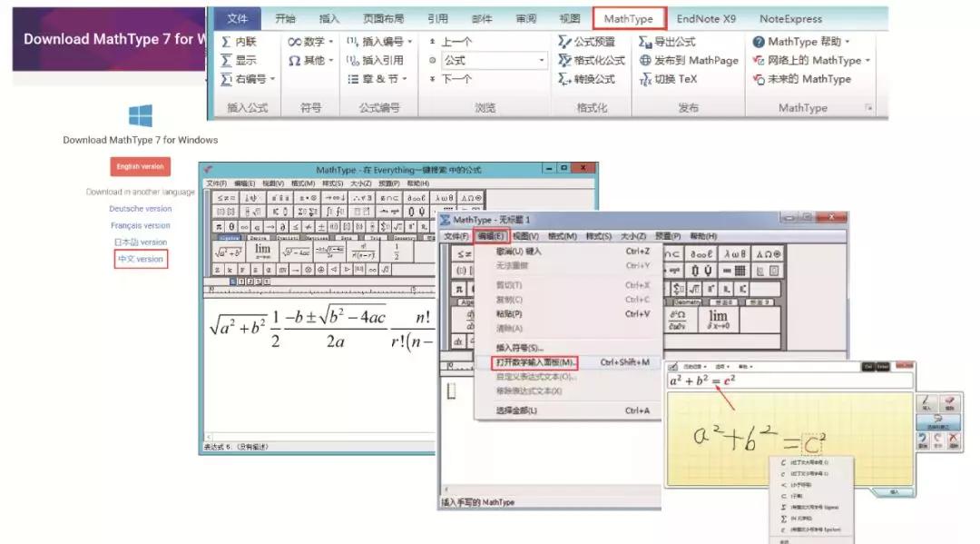980x544 pixels.
Task: Click future MathType (未来的 MathType)
Action: (x=802, y=79)
